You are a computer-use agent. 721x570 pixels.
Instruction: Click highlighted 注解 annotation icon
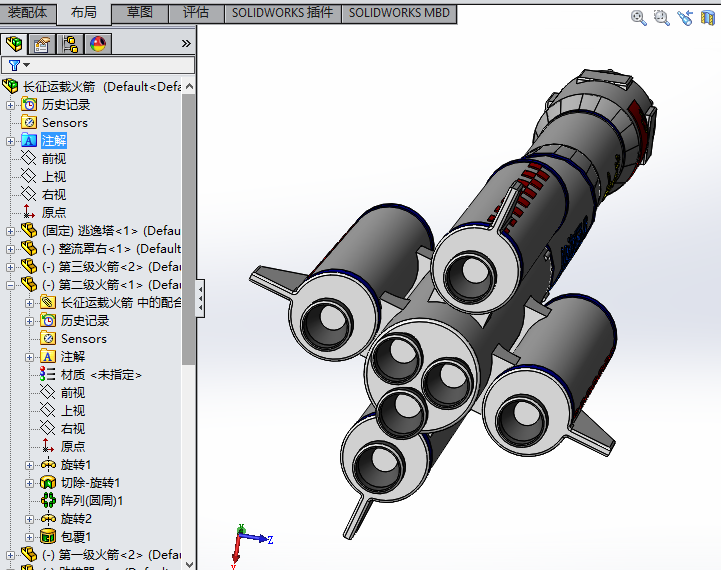[x=29, y=141]
